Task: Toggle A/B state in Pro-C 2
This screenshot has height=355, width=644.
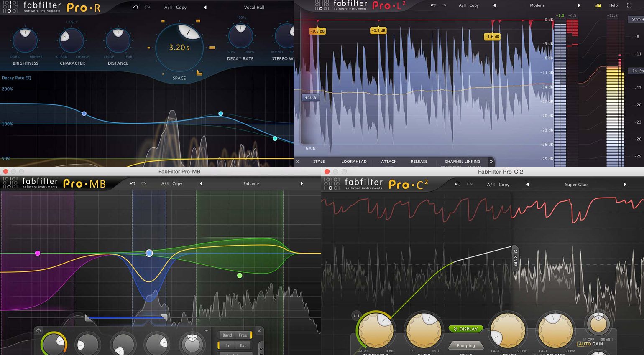Action: (x=491, y=184)
